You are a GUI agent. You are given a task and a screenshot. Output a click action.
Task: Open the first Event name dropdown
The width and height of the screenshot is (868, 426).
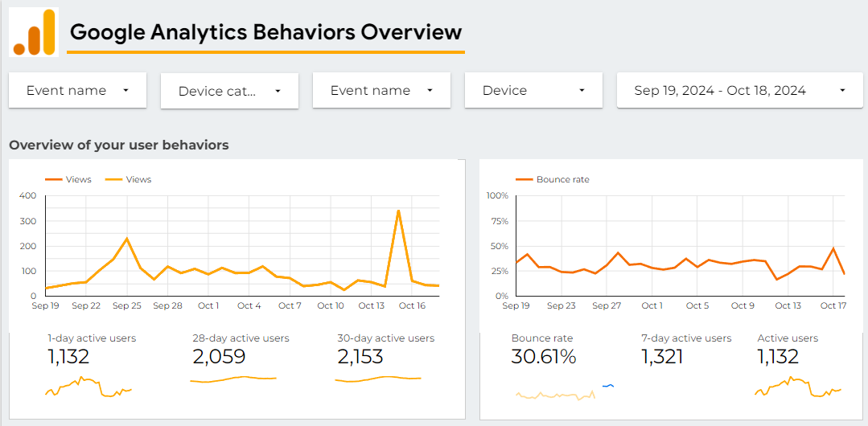tap(77, 90)
